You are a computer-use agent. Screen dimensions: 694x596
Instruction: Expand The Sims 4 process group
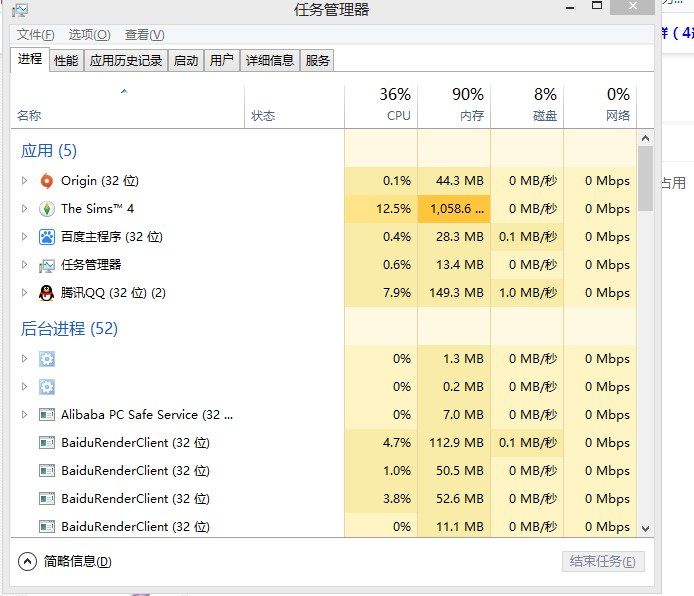[x=25, y=208]
